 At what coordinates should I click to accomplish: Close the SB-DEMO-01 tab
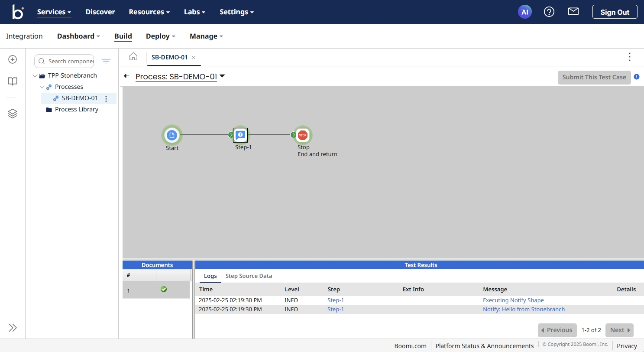[194, 57]
